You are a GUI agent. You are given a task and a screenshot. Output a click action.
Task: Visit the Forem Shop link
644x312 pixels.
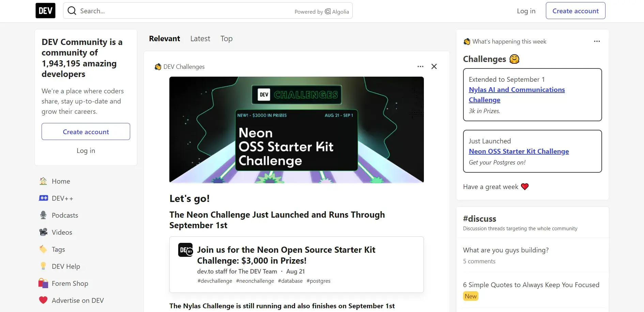[x=86, y=283]
